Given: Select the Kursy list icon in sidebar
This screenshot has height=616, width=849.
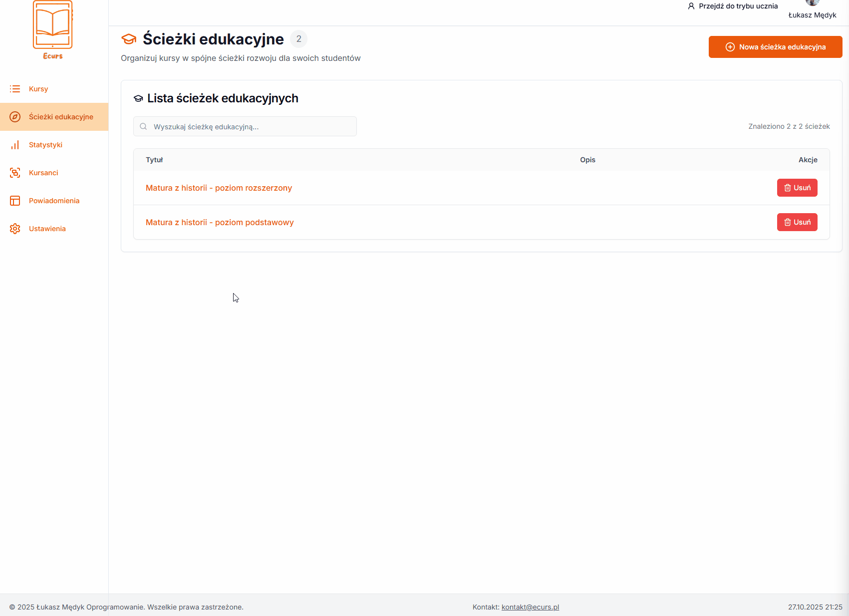Looking at the screenshot, I should tap(15, 89).
